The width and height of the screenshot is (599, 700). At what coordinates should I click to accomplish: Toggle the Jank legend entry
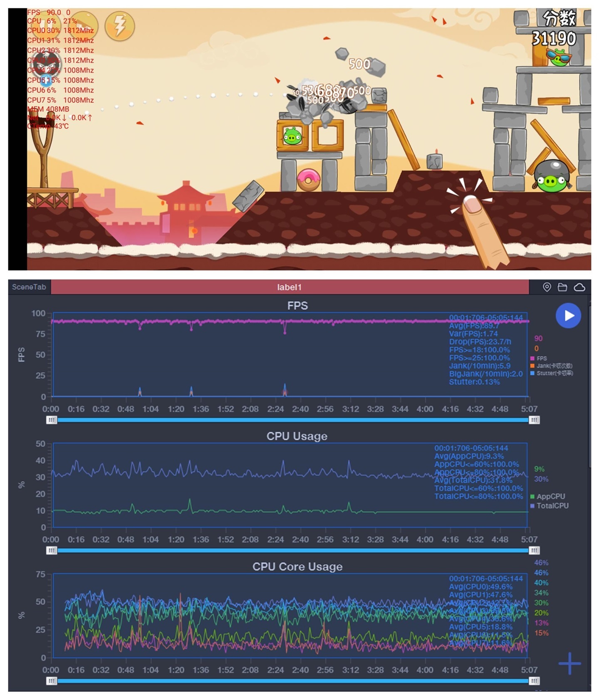click(551, 366)
